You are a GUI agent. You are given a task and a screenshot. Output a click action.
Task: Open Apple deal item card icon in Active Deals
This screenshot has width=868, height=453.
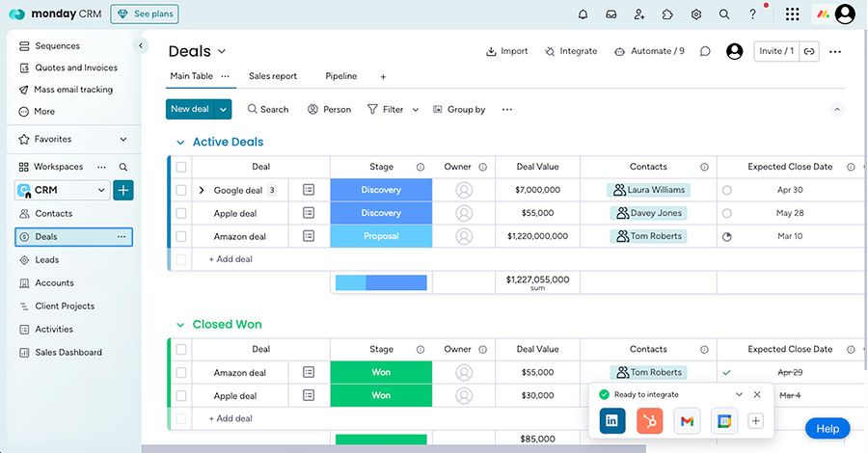click(x=309, y=213)
